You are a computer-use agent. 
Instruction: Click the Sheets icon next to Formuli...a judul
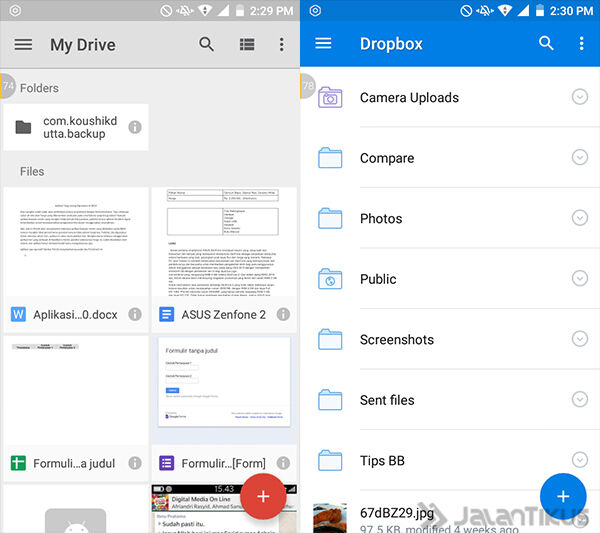coord(18,463)
